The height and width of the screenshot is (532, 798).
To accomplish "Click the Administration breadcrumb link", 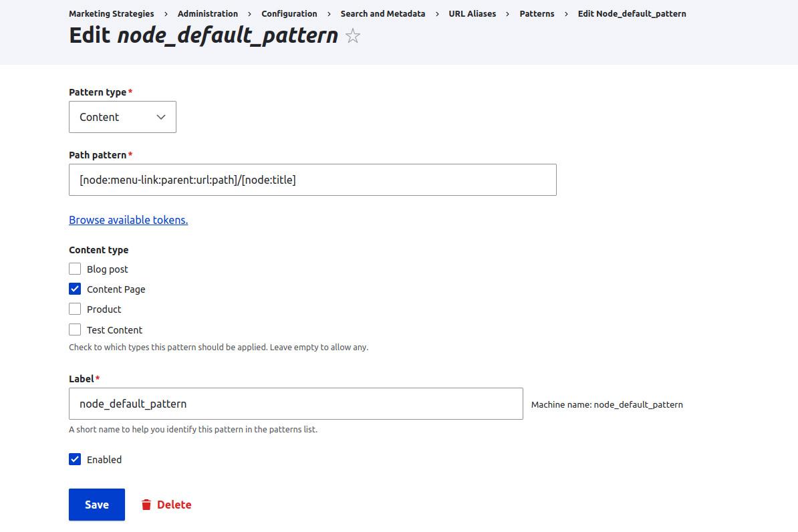I will pyautogui.click(x=208, y=13).
